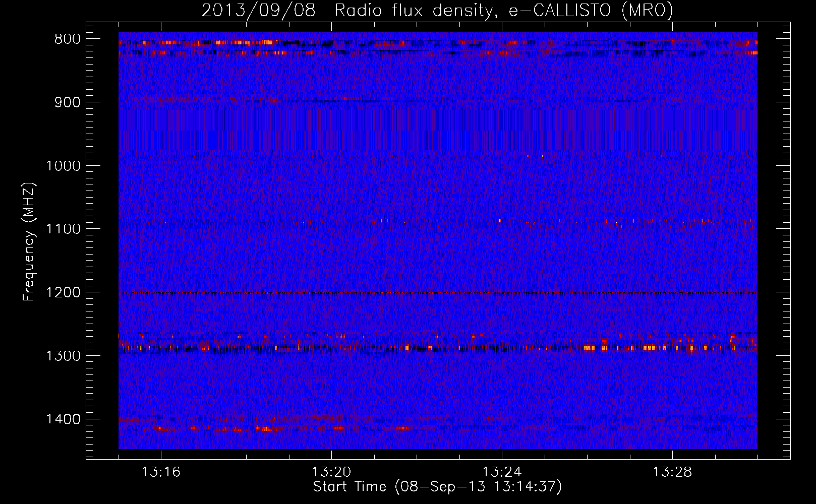Screen dimensions: 816x504
Task: Click the 900 frequency tick label
Action: pos(67,102)
